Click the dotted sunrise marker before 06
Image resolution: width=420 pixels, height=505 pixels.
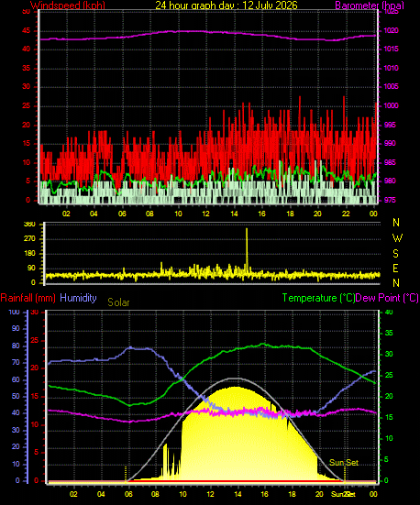click(126, 474)
